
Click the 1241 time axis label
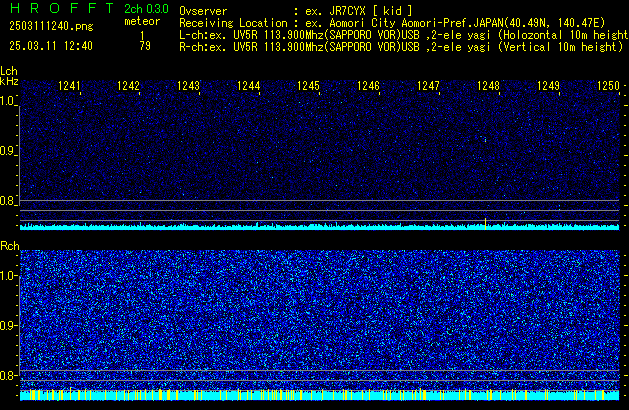[x=69, y=86]
